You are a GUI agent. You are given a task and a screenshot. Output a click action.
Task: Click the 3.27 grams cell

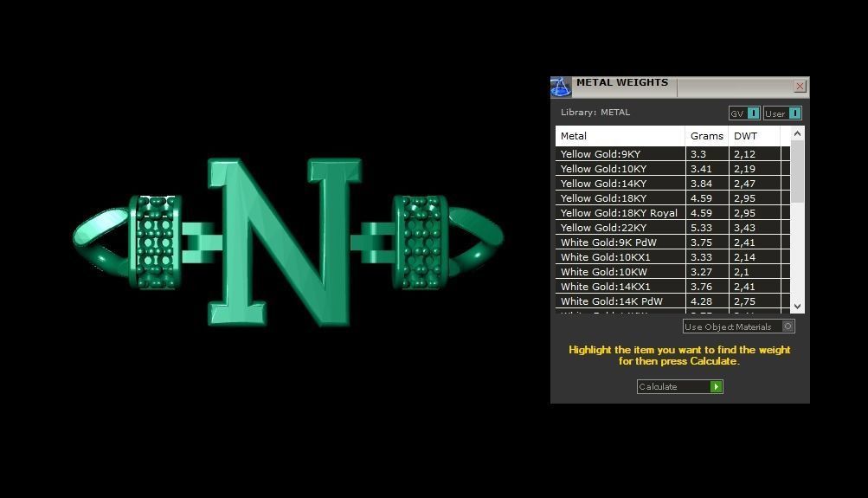[707, 272]
